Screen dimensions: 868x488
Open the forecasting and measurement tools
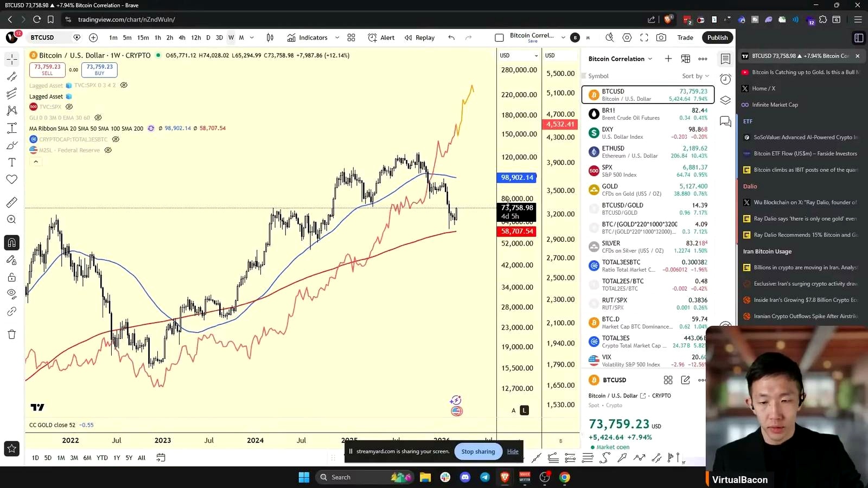(12, 128)
